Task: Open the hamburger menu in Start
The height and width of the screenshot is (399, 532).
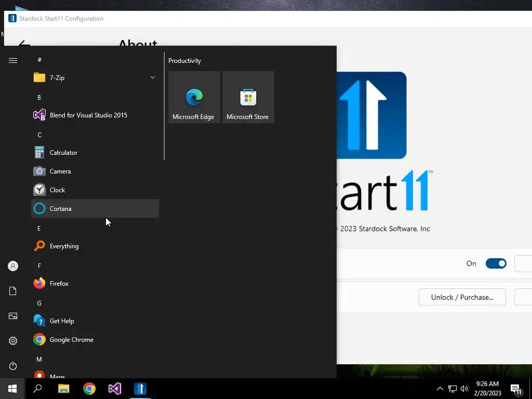Action: click(13, 60)
